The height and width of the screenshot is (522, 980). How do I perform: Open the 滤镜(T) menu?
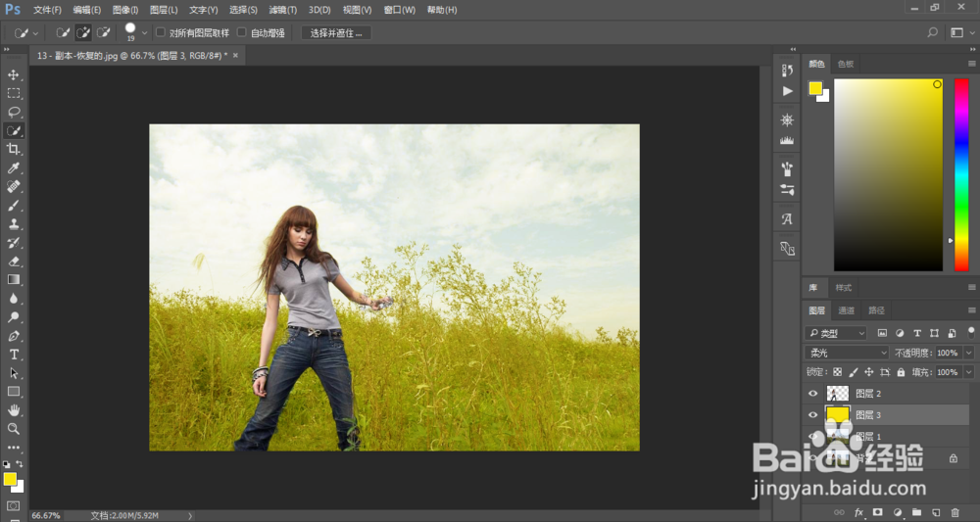coord(282,10)
